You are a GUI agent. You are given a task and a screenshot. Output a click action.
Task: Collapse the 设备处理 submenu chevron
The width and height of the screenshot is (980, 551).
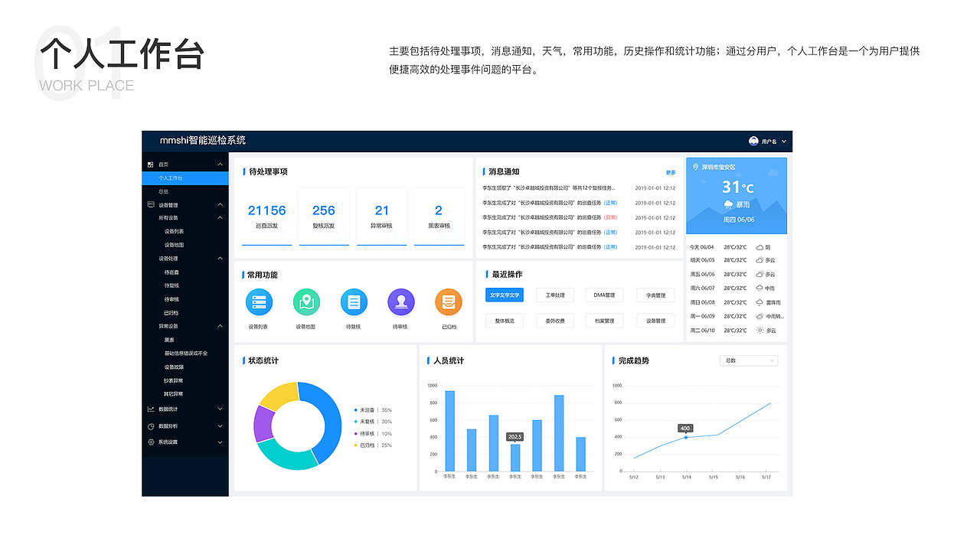coord(220,259)
